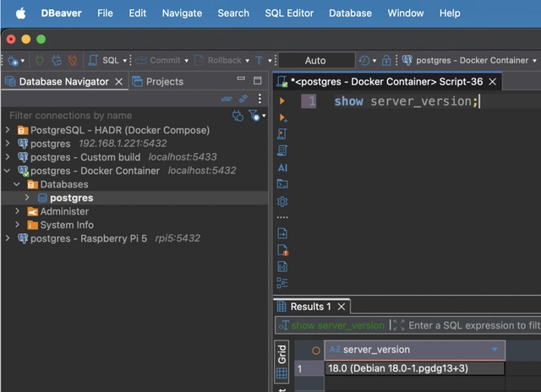
Task: Click the new connection plug icon in toolbar
Action: pyautogui.click(x=14, y=61)
